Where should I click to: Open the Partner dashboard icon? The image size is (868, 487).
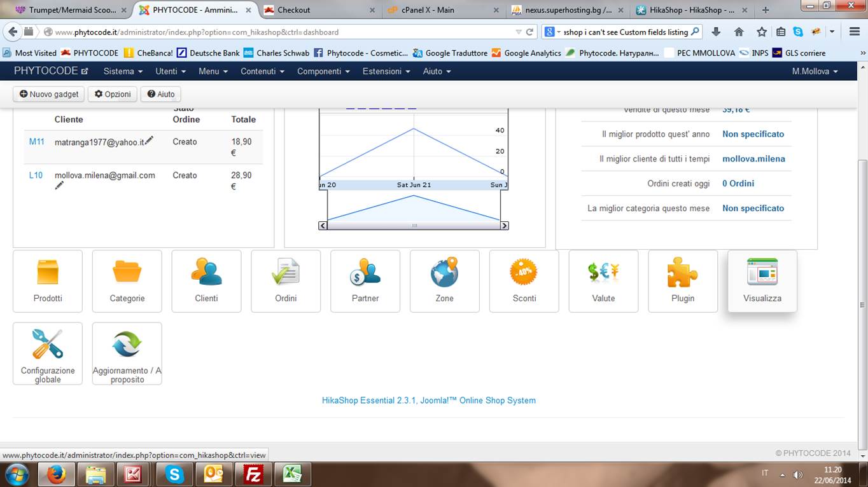(x=365, y=281)
